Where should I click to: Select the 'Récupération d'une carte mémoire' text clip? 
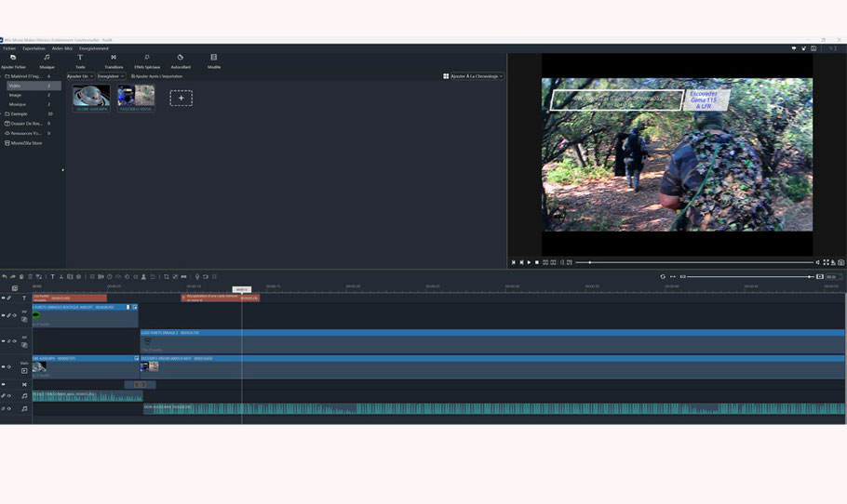(220, 298)
